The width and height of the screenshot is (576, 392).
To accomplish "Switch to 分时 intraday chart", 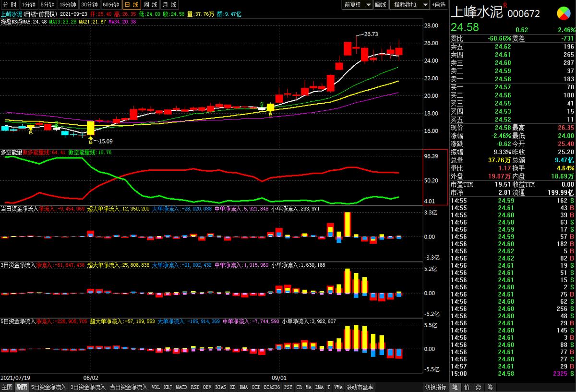I will tap(10, 4).
